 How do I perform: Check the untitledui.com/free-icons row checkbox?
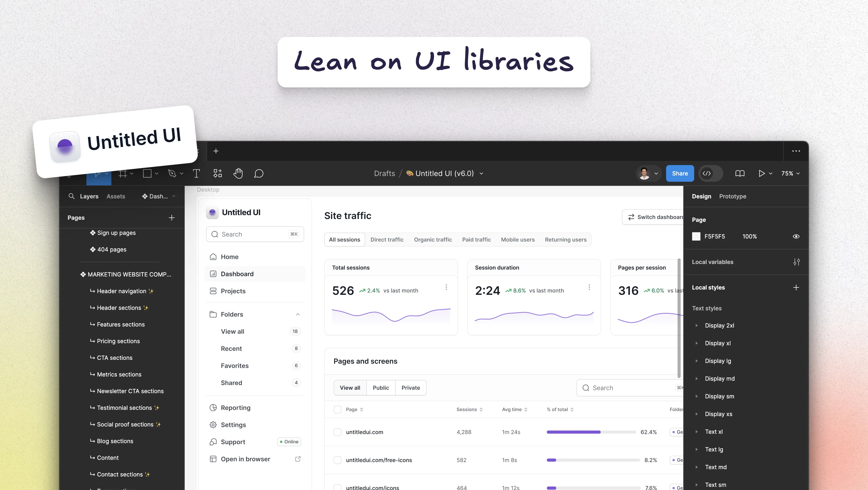pyautogui.click(x=337, y=460)
